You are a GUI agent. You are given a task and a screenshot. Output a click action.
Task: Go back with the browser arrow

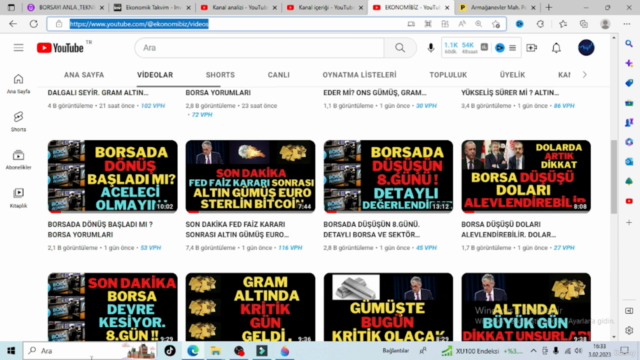click(13, 24)
